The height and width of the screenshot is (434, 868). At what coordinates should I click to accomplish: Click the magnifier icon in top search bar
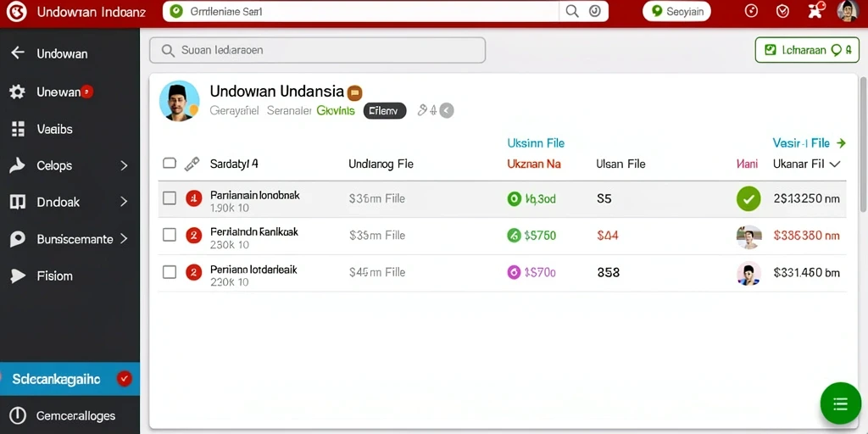(572, 11)
